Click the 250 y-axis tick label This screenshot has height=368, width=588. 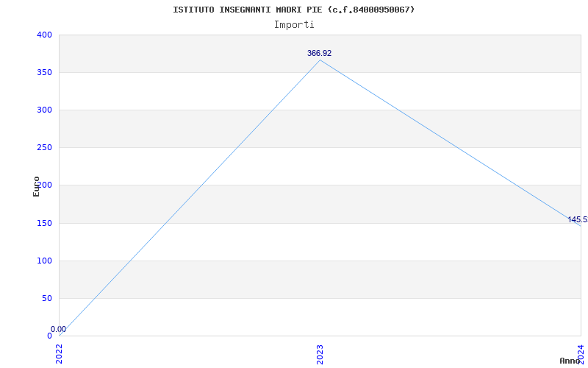tap(44, 148)
